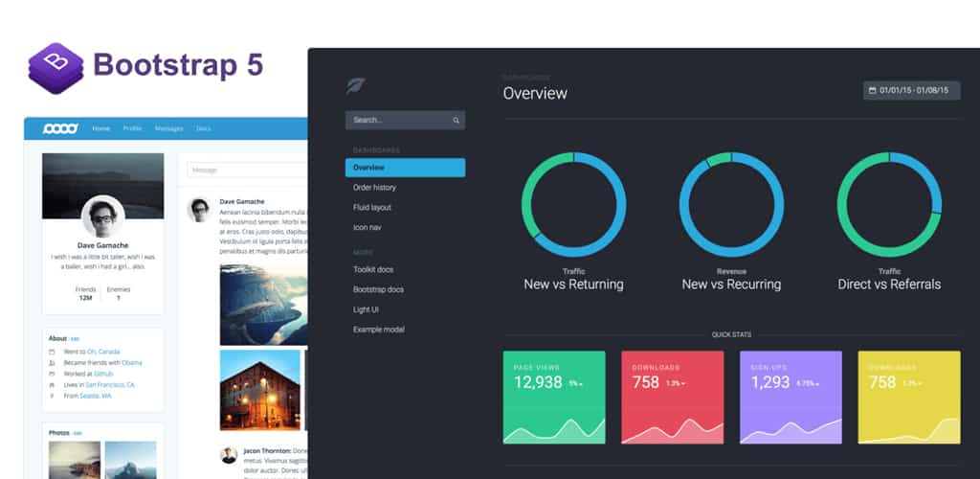Go to Home in the blue navbar
Viewport: 980px width, 479px height.
tap(101, 128)
